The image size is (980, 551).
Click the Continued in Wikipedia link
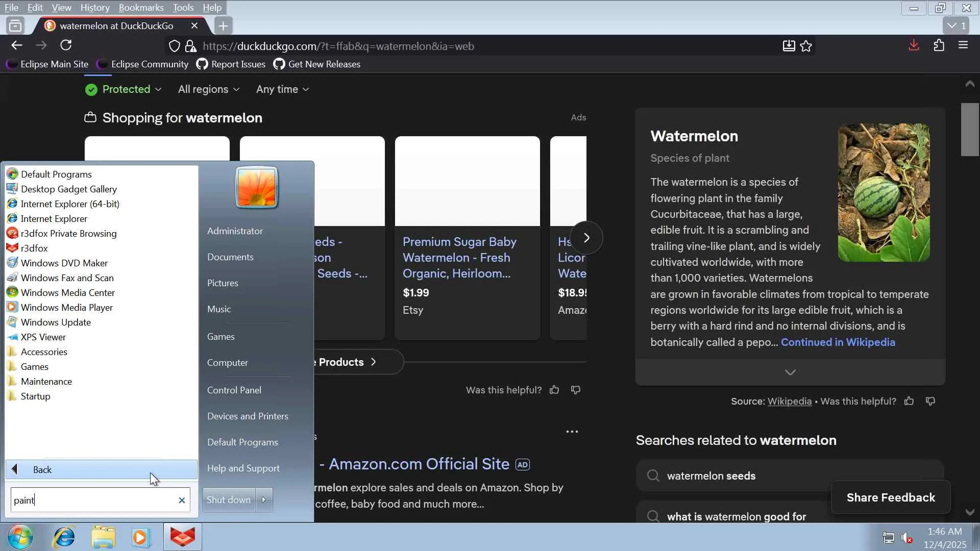pos(838,342)
